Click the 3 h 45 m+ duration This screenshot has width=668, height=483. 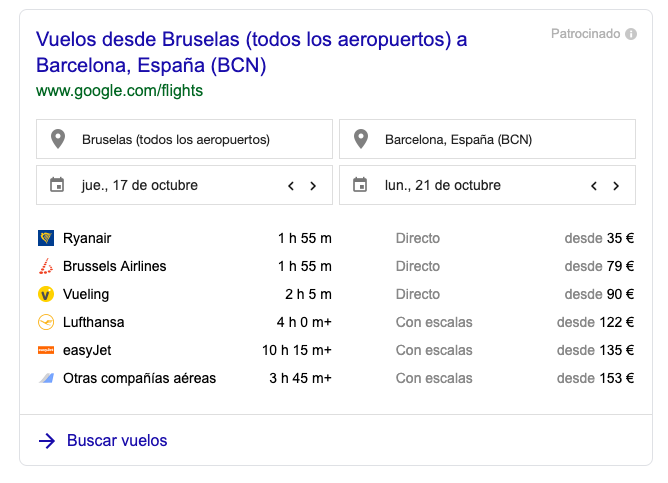tap(300, 378)
